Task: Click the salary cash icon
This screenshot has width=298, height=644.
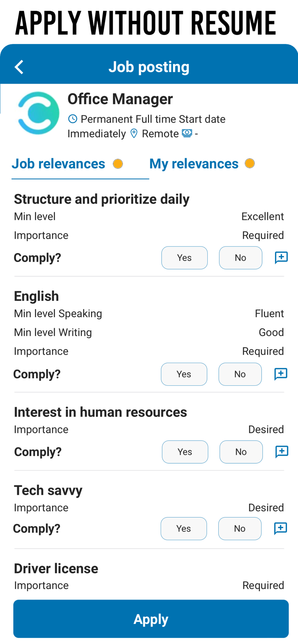Action: (187, 133)
